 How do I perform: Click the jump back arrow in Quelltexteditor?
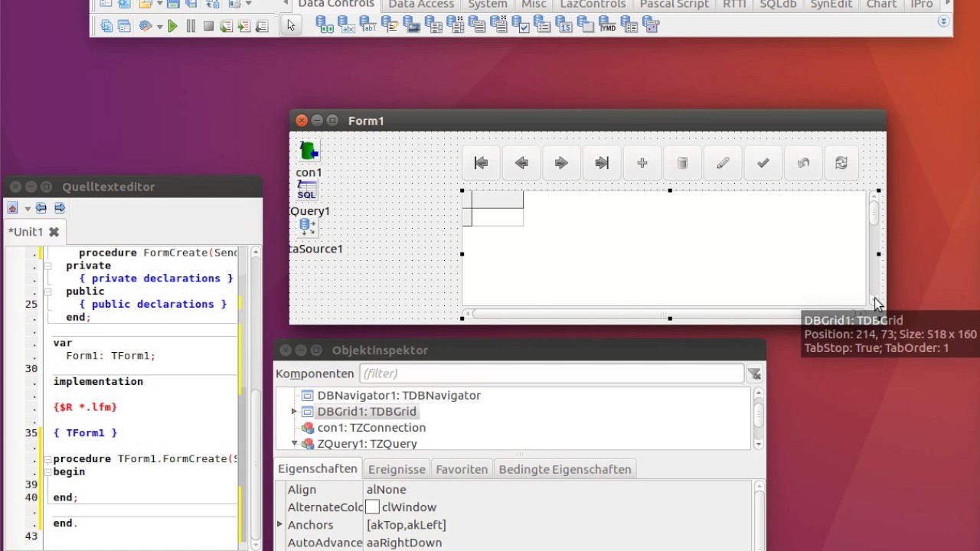click(x=41, y=208)
